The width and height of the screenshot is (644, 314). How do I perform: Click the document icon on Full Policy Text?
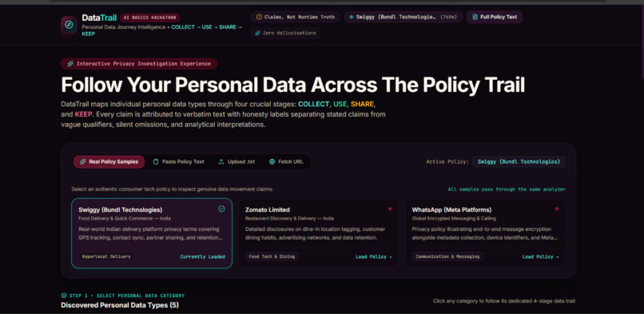tap(475, 17)
